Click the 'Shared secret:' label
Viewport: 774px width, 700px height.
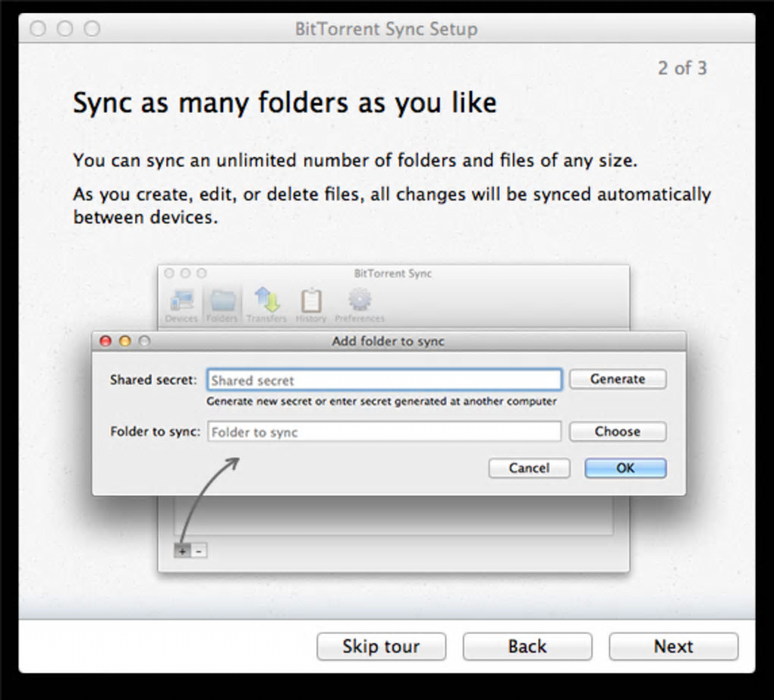tap(153, 380)
